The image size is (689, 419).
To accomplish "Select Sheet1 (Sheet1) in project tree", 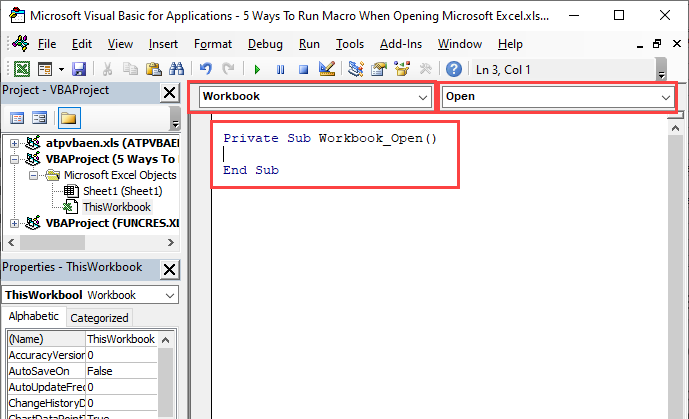I will [123, 191].
